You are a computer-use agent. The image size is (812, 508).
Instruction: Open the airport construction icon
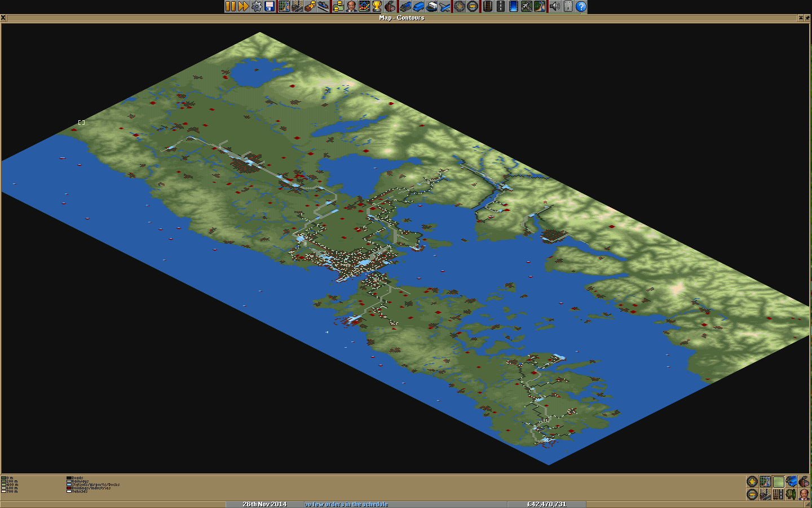coord(526,6)
